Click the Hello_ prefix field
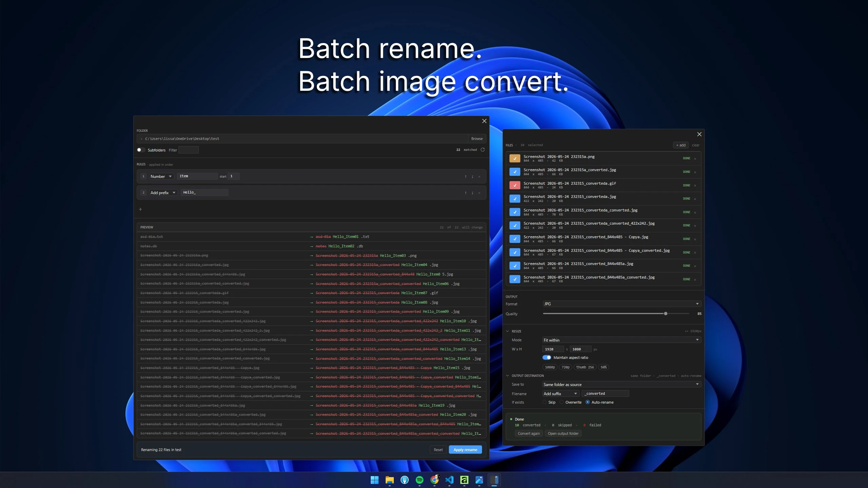The height and width of the screenshot is (488, 868). point(205,192)
